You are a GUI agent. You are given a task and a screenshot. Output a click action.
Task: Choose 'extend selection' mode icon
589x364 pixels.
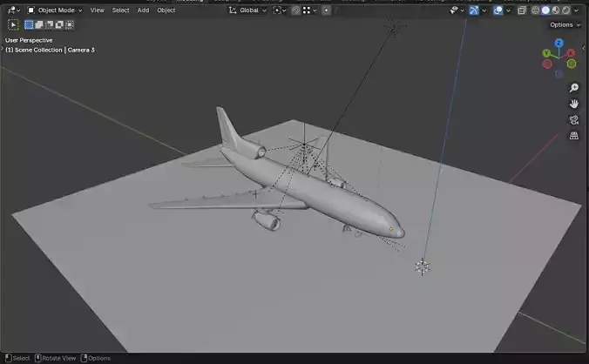[x=38, y=24]
